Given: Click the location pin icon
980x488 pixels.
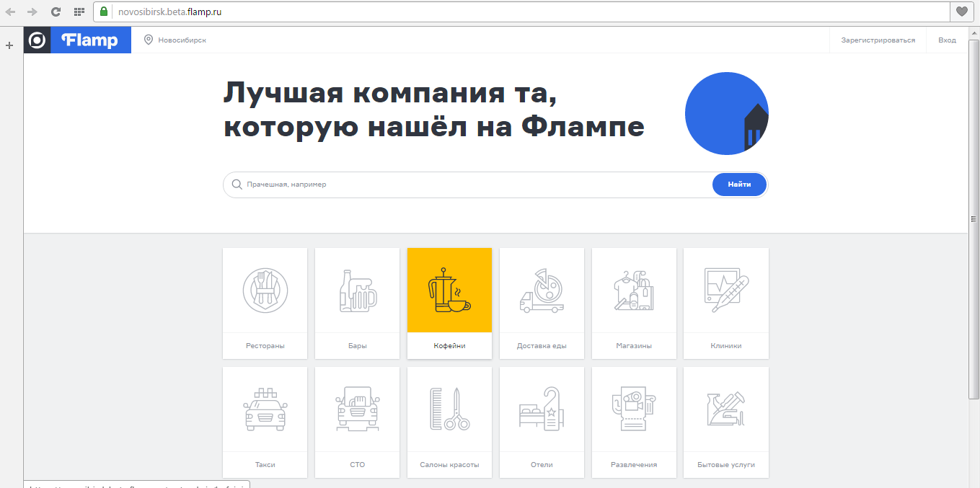Looking at the screenshot, I should (149, 40).
